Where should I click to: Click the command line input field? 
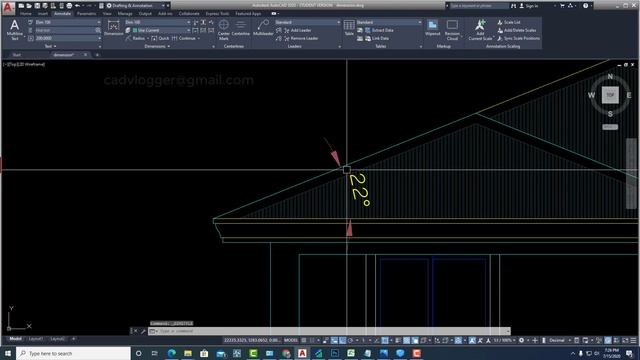pyautogui.click(x=329, y=331)
